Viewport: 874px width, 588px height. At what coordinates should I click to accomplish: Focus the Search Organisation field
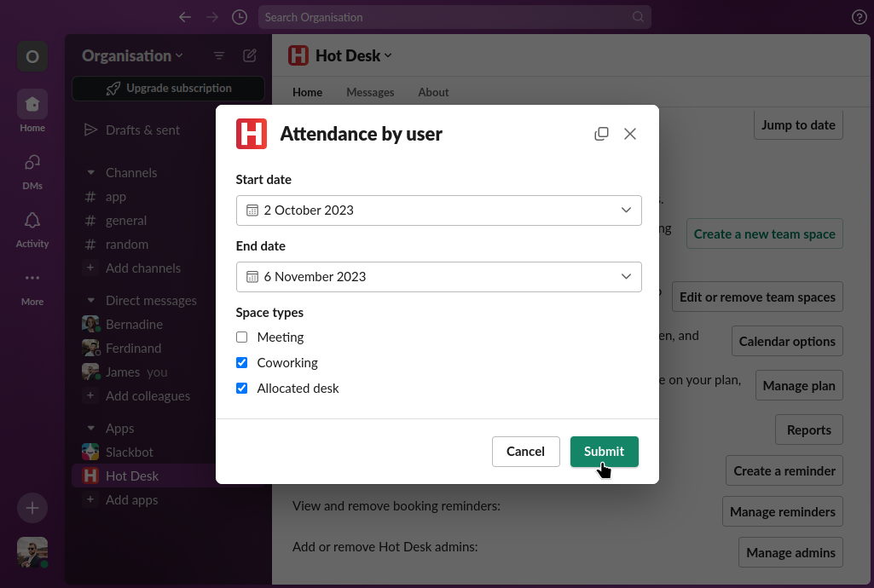tap(454, 17)
